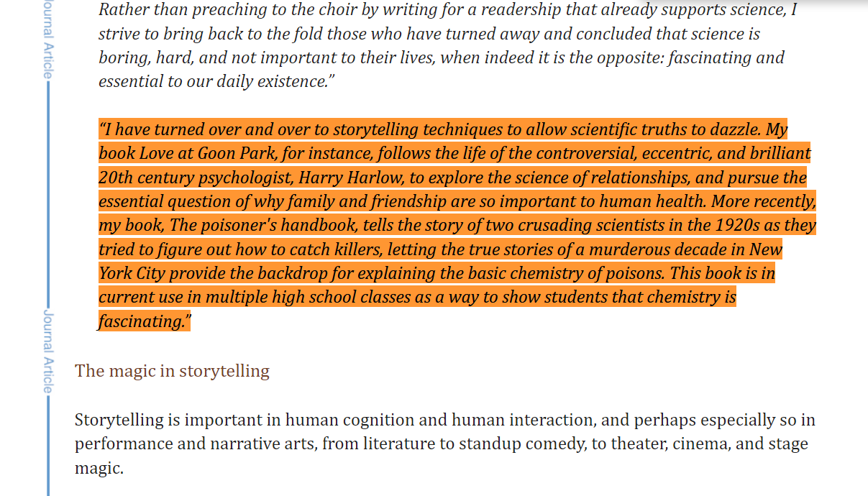
Task: Click the orange highlighted quote block
Action: 457,225
